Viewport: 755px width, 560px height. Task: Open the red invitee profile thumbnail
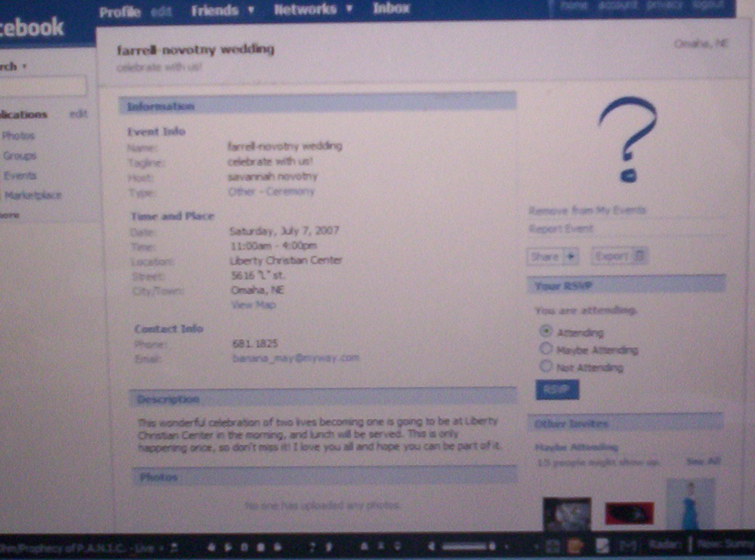point(629,513)
